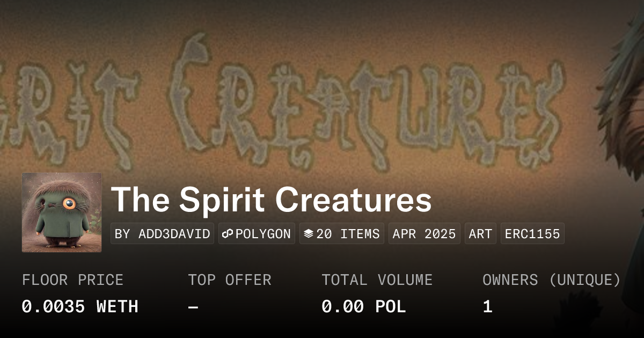
Task: Click the dash under TOP OFFER
Action: (x=193, y=307)
